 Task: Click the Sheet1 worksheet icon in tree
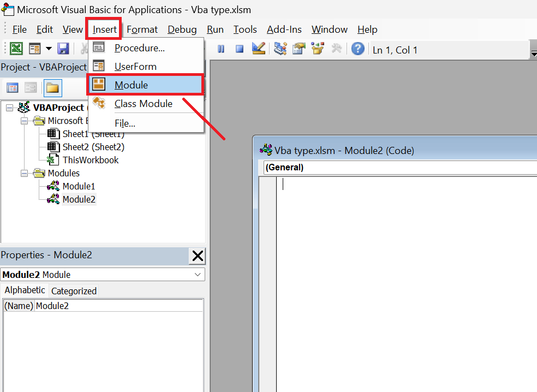pyautogui.click(x=53, y=134)
